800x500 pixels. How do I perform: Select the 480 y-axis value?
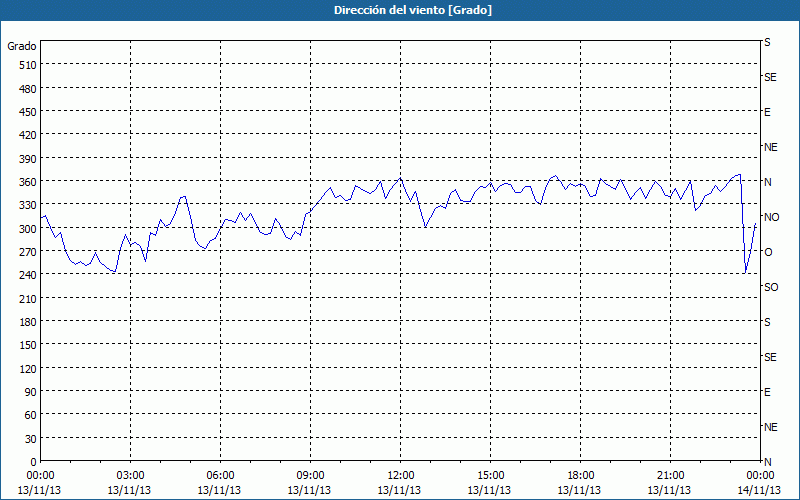[28, 89]
